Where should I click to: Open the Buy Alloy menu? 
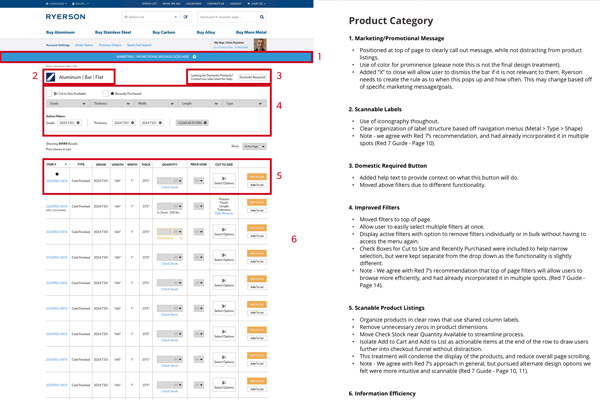(206, 33)
